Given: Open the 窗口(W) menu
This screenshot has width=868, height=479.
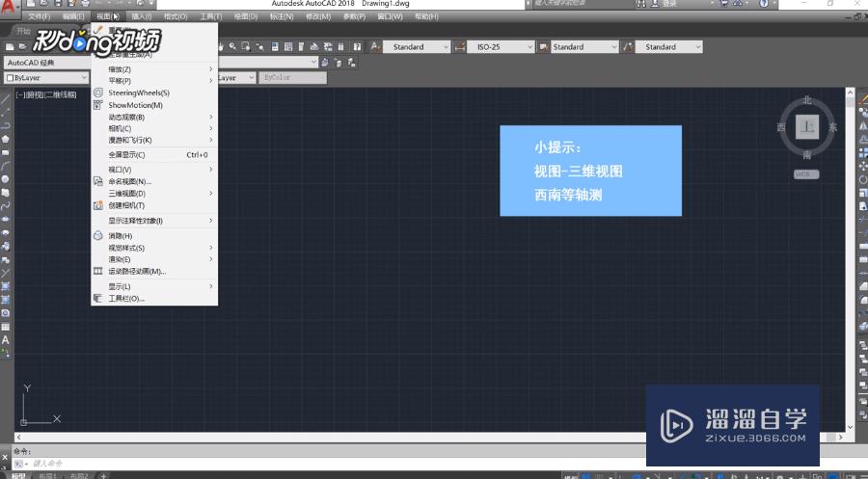Looking at the screenshot, I should (390, 16).
